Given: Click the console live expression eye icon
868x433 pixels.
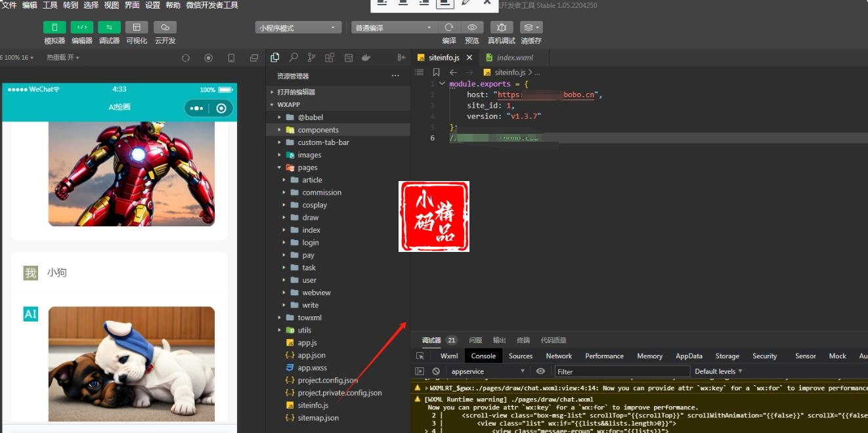Looking at the screenshot, I should point(540,371).
